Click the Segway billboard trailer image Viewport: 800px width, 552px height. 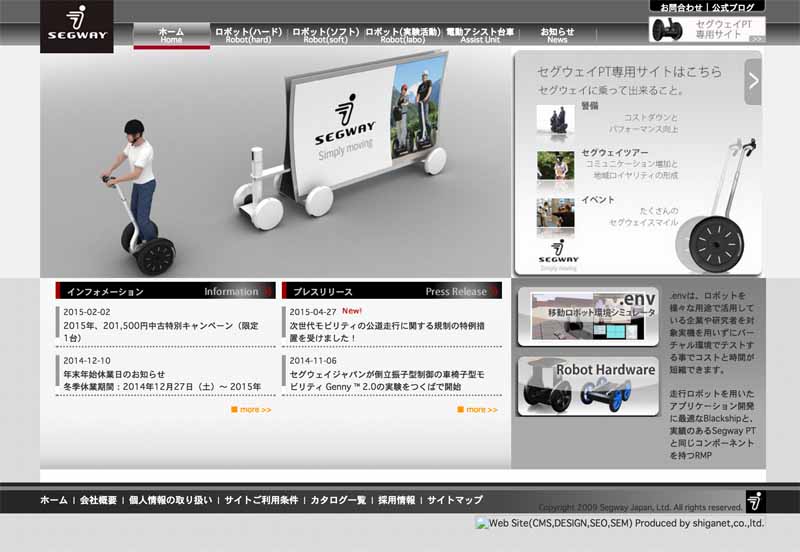341,139
